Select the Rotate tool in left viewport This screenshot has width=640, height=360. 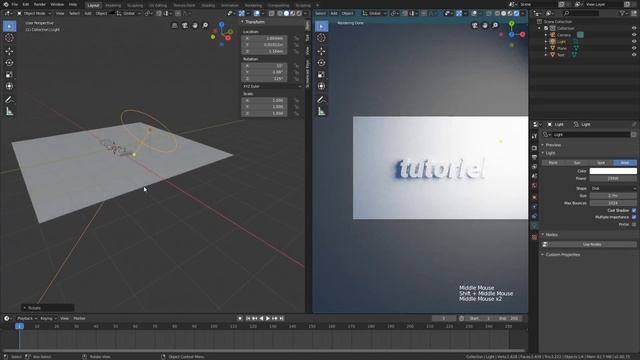9,63
